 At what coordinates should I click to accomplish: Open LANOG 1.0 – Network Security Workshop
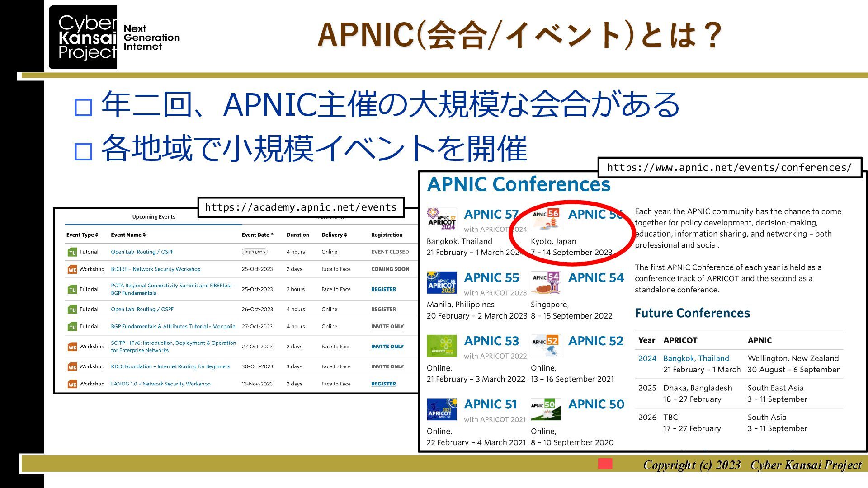pos(161,384)
